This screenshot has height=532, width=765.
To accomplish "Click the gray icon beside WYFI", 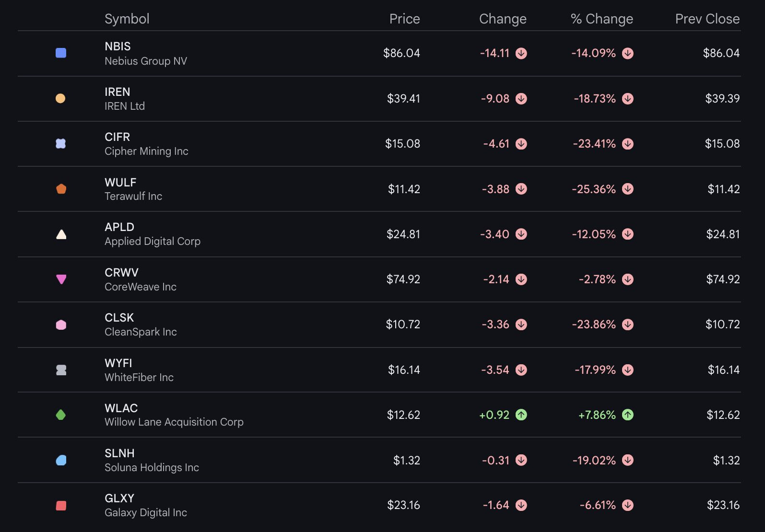I will click(x=61, y=370).
